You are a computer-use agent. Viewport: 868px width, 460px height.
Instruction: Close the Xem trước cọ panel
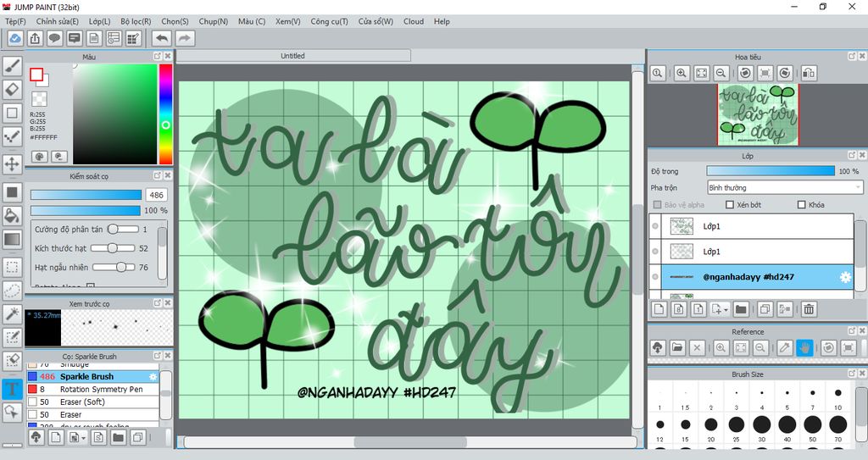(x=168, y=303)
